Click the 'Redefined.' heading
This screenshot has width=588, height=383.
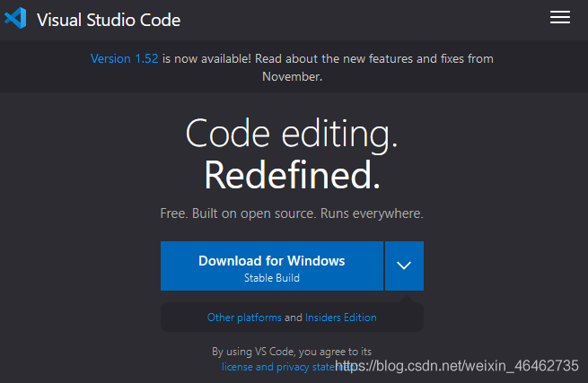[292, 175]
